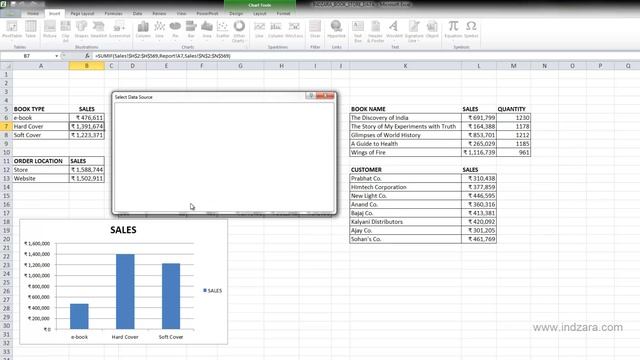Select the cell containing ₹ 461,769
Image resolution: width=640 pixels, height=360 pixels.
click(479, 239)
